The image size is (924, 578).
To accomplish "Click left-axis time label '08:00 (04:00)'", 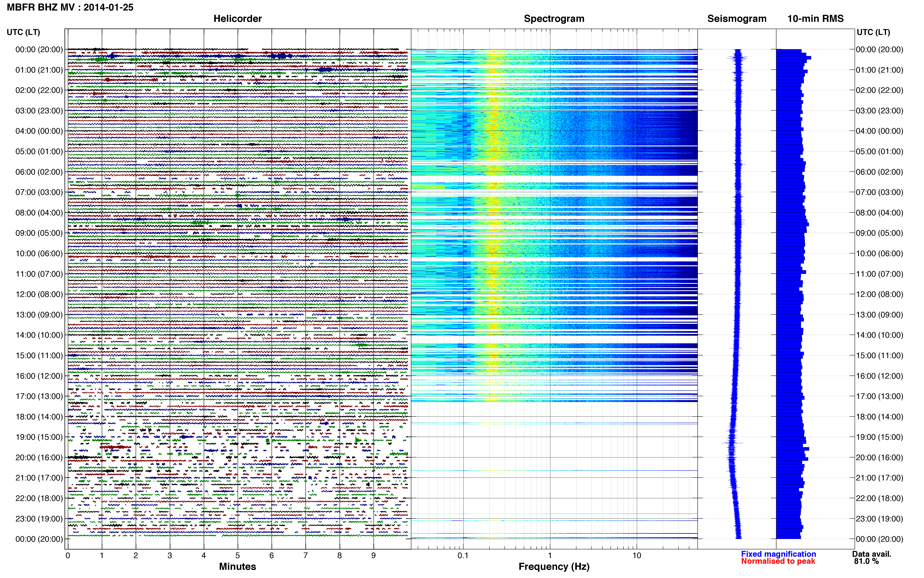I will (39, 213).
